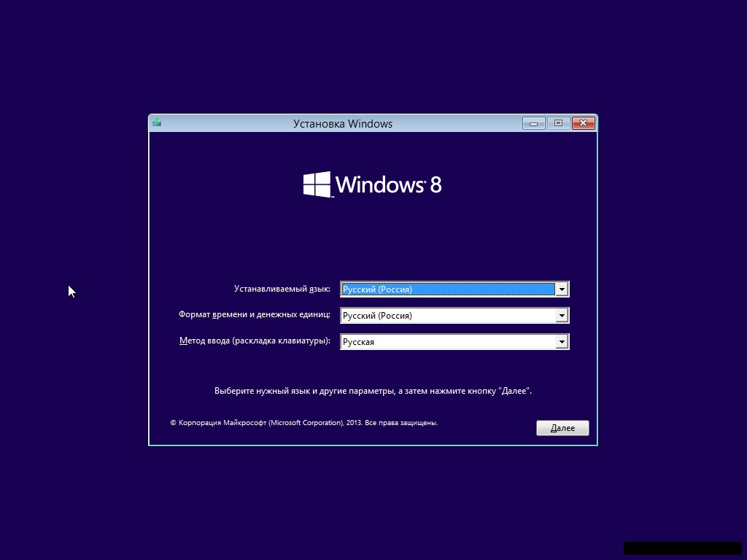Close the Установка Windows dialog
The width and height of the screenshot is (747, 560).
pos(583,123)
